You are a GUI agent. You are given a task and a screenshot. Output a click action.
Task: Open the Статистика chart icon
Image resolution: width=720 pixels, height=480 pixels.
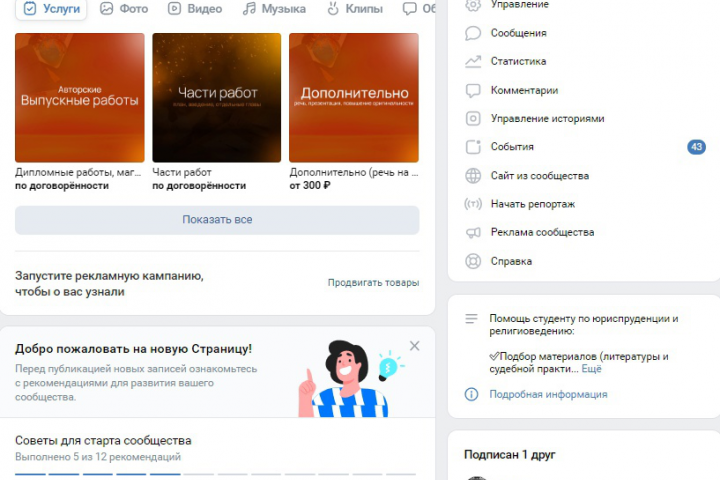coord(472,62)
